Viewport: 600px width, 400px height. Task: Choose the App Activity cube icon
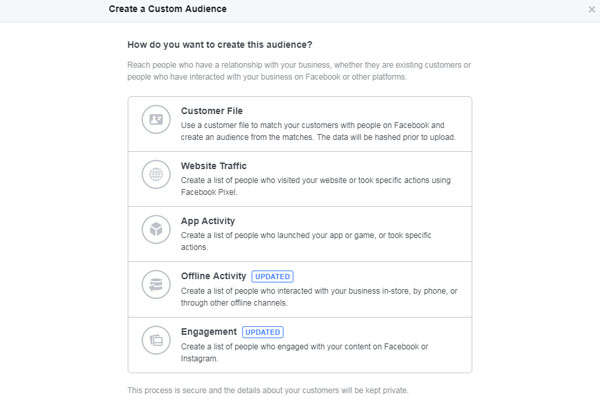[156, 230]
